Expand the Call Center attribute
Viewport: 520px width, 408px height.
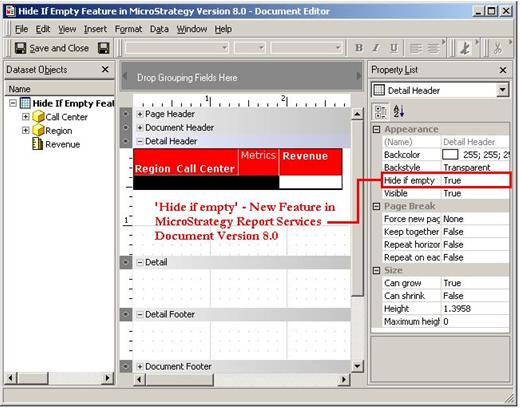tap(25, 117)
